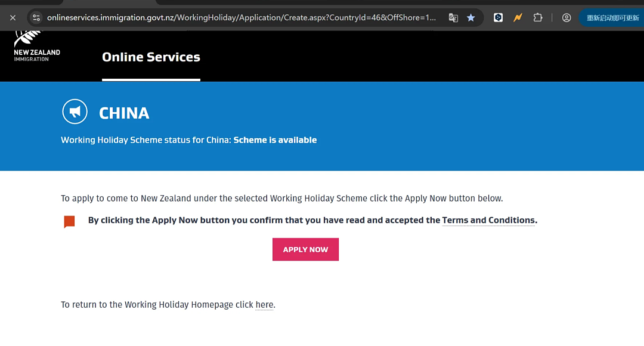The image size is (644, 346).
Task: Click the orange flag notice icon
Action: pyautogui.click(x=69, y=221)
